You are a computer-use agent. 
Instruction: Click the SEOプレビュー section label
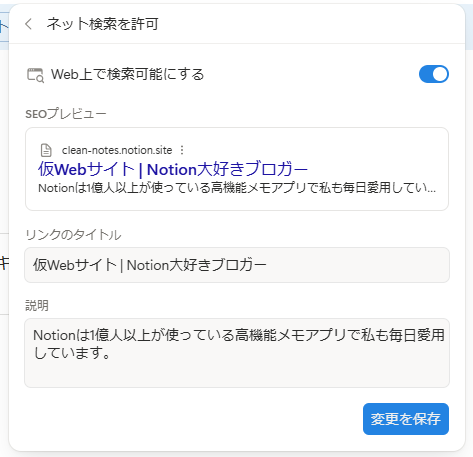point(66,114)
